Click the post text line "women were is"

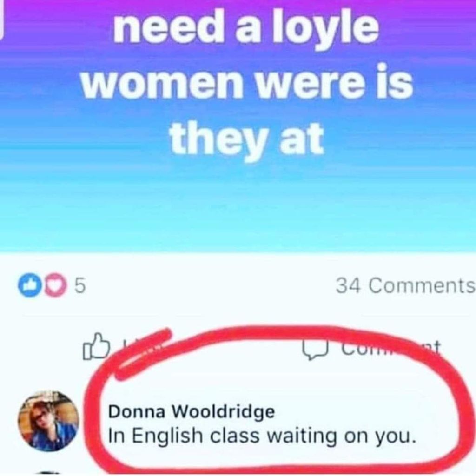tap(248, 83)
